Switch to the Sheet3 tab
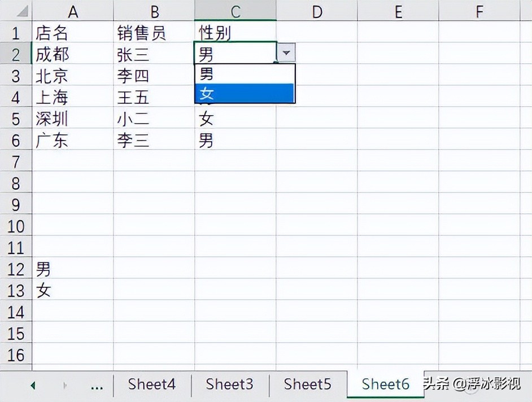This screenshot has height=402, width=532. coord(229,384)
